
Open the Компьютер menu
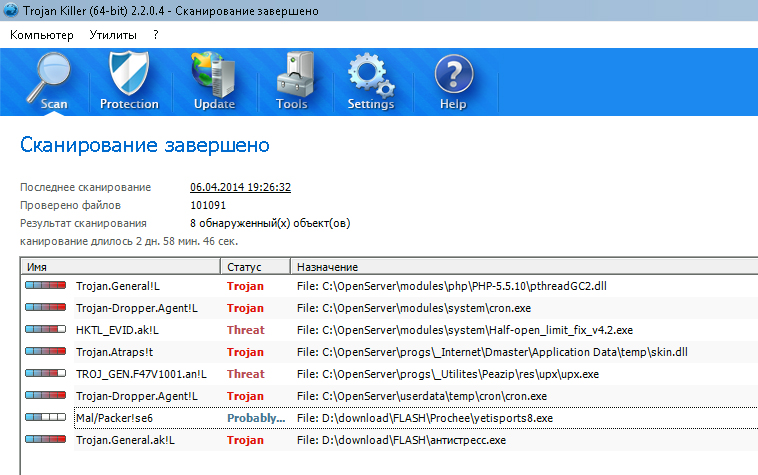coord(42,34)
